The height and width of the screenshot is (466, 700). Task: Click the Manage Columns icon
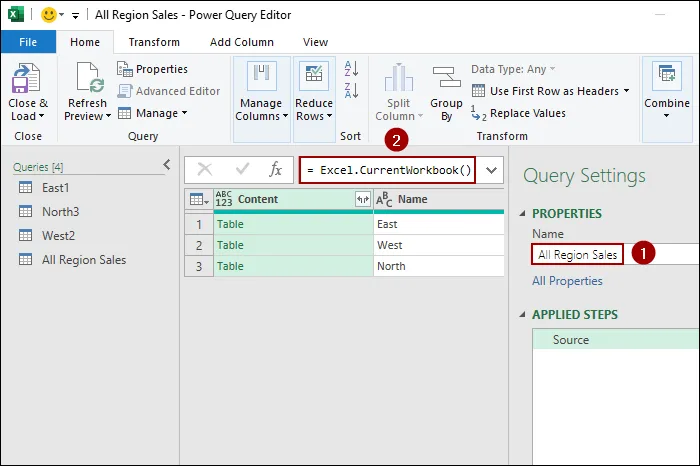tap(262, 76)
